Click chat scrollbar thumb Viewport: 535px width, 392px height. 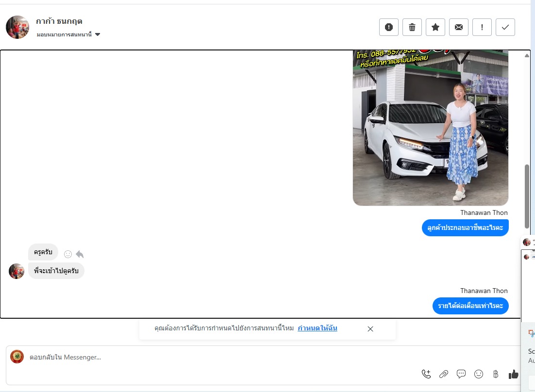click(x=527, y=196)
